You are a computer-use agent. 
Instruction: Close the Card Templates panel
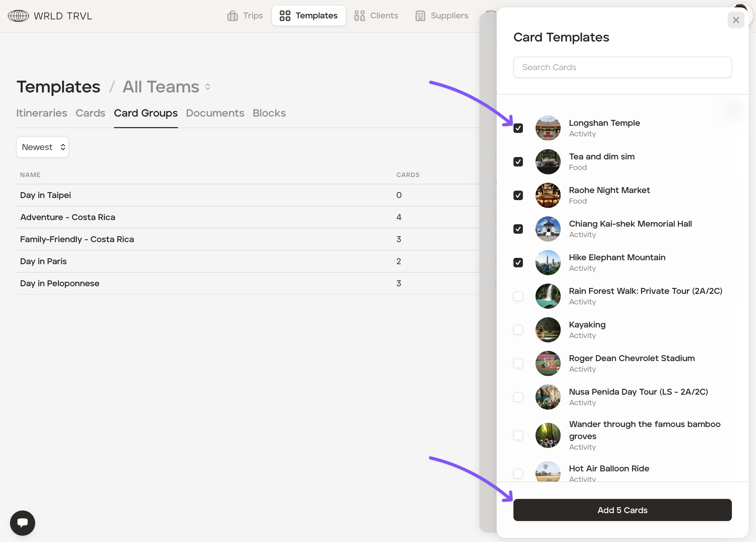pos(736,20)
